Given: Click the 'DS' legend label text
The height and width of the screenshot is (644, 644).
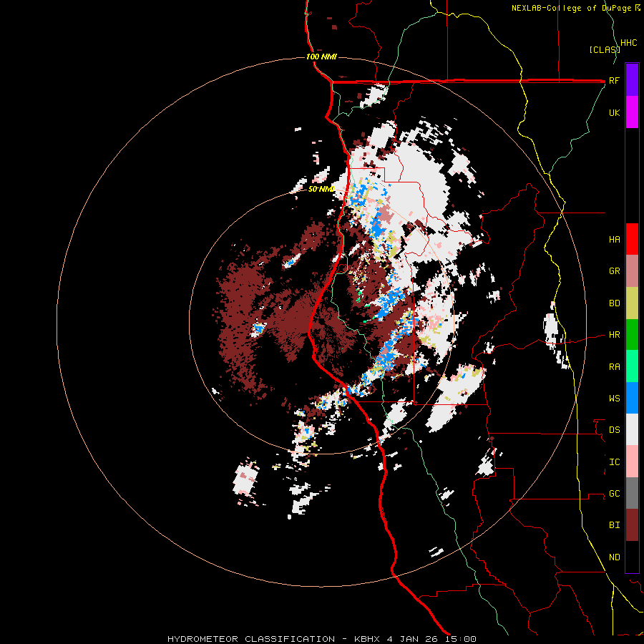Looking at the screenshot, I should tap(614, 430).
